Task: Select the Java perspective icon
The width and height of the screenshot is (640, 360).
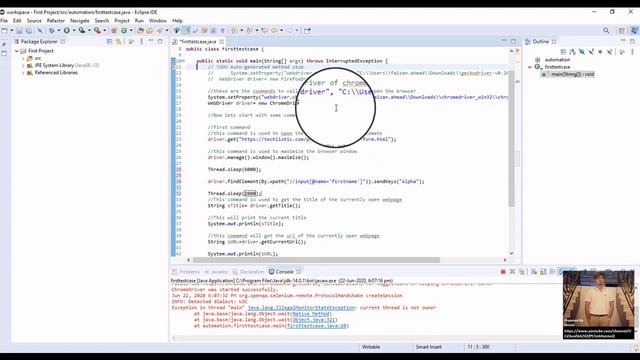Action: click(x=634, y=31)
